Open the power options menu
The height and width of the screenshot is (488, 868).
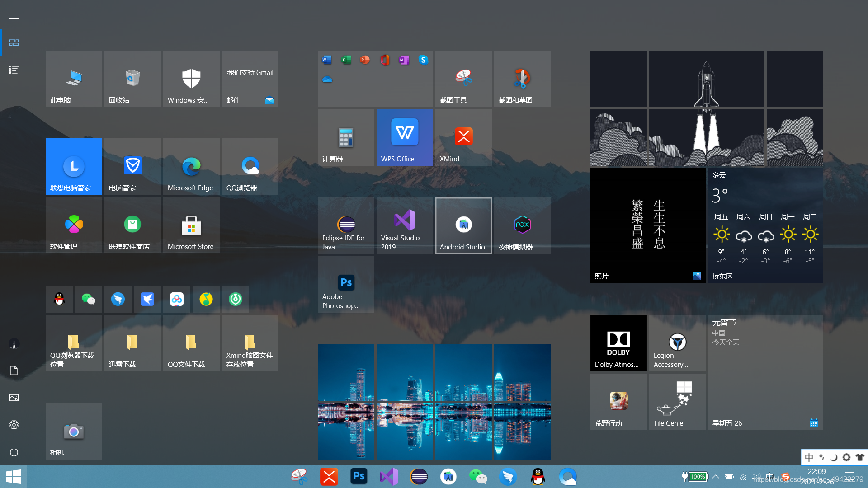click(x=14, y=452)
